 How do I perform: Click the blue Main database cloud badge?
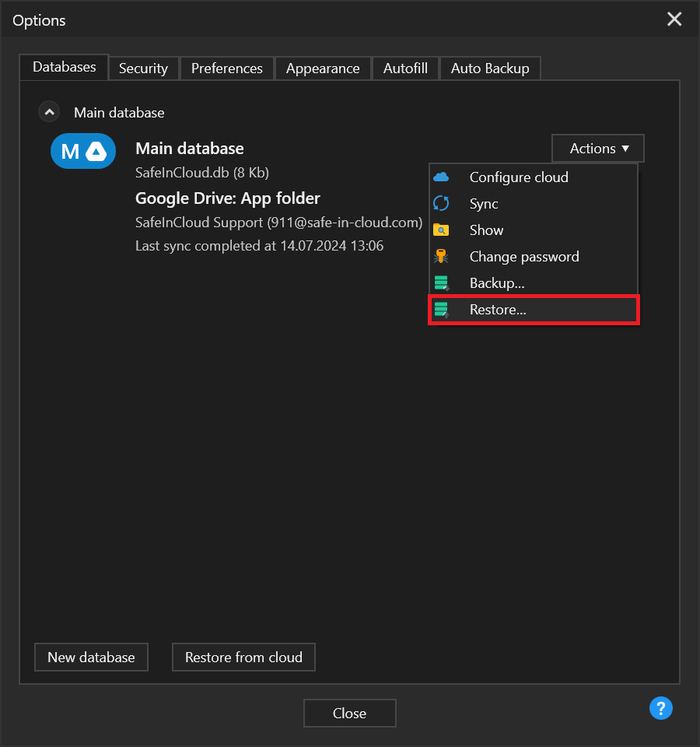pos(83,151)
